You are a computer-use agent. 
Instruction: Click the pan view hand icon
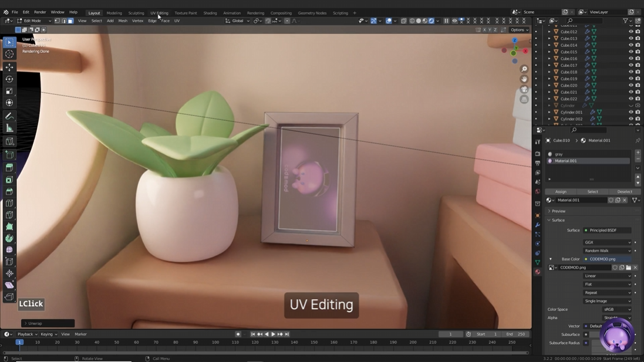point(524,79)
